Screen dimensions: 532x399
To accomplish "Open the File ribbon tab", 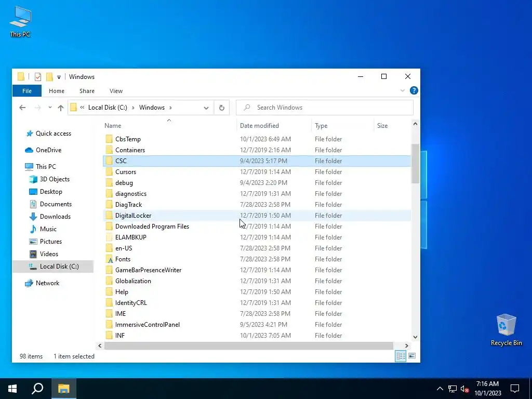I will (x=27, y=91).
